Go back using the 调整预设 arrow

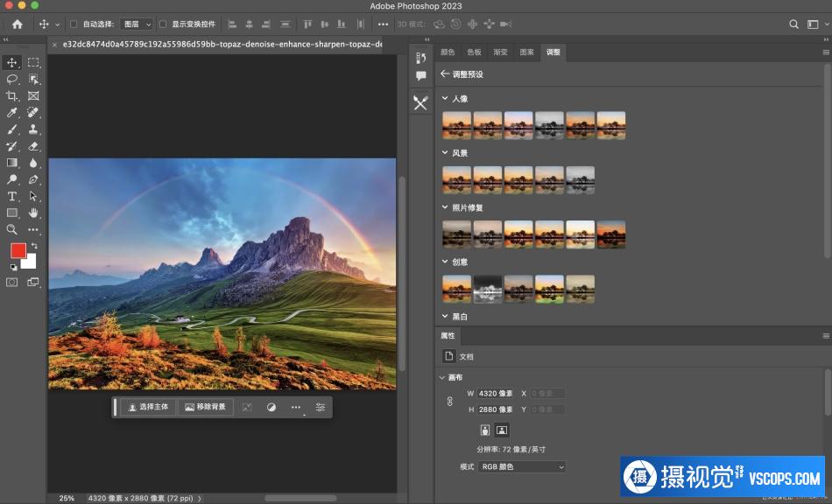click(x=445, y=73)
